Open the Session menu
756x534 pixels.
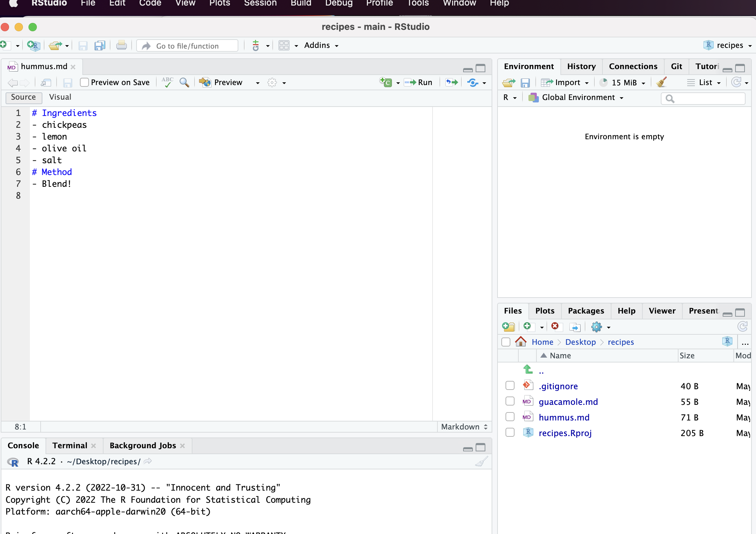260,3
